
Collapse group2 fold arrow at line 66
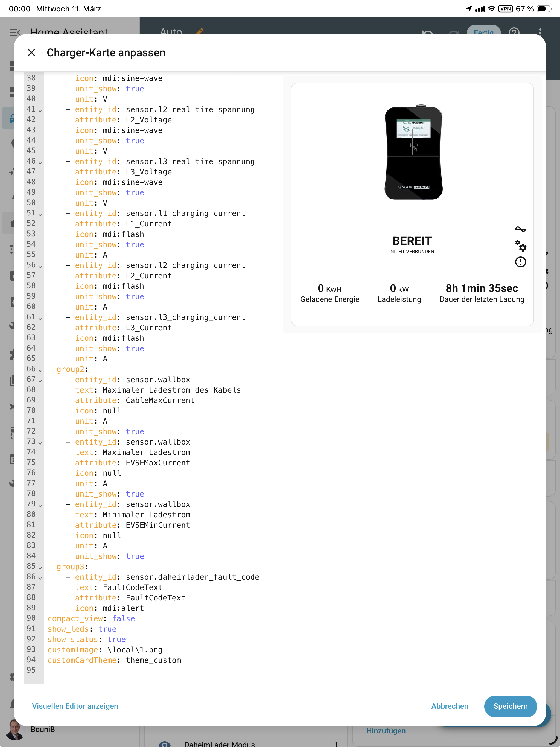pyautogui.click(x=40, y=370)
